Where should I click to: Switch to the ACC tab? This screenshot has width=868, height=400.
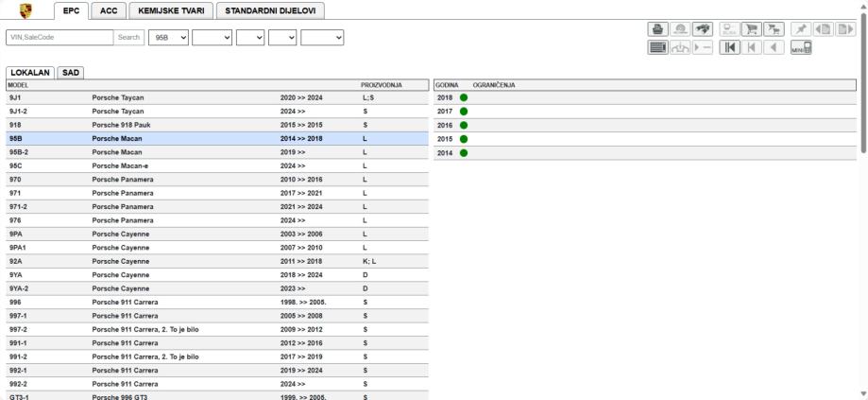point(109,10)
